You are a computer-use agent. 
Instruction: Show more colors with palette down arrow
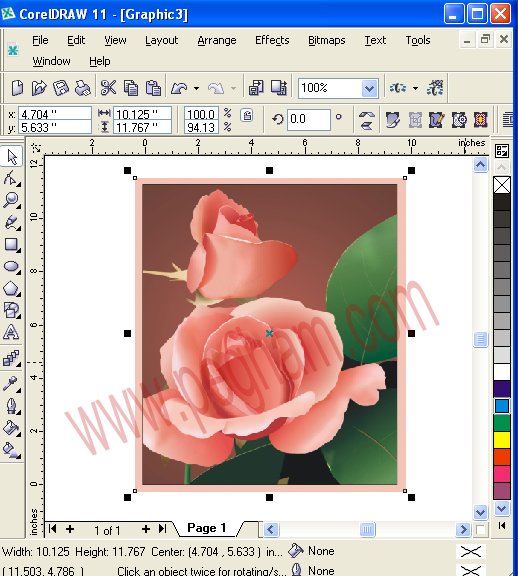501,509
